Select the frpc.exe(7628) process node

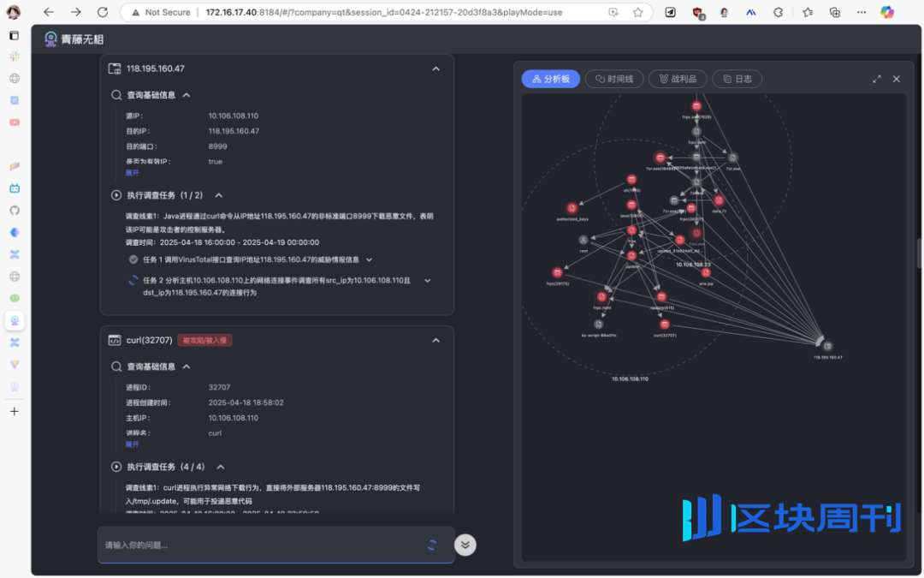tap(696, 106)
